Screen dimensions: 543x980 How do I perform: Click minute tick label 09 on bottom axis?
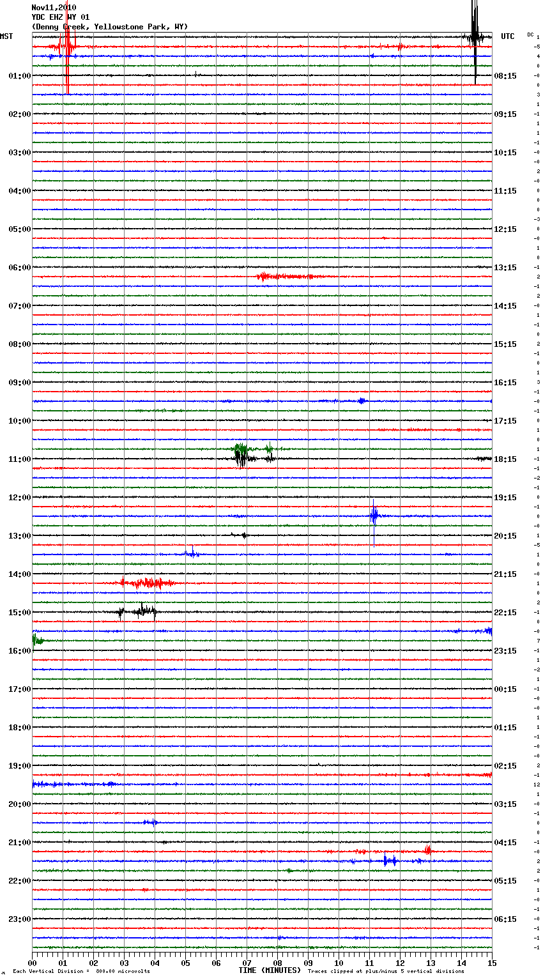[x=309, y=963]
